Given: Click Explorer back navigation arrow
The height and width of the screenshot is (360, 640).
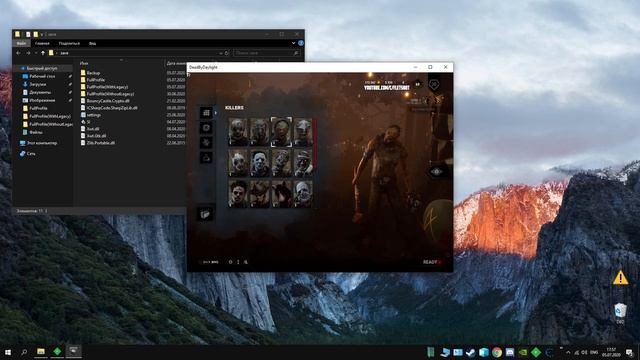Looking at the screenshot, I should [18, 53].
